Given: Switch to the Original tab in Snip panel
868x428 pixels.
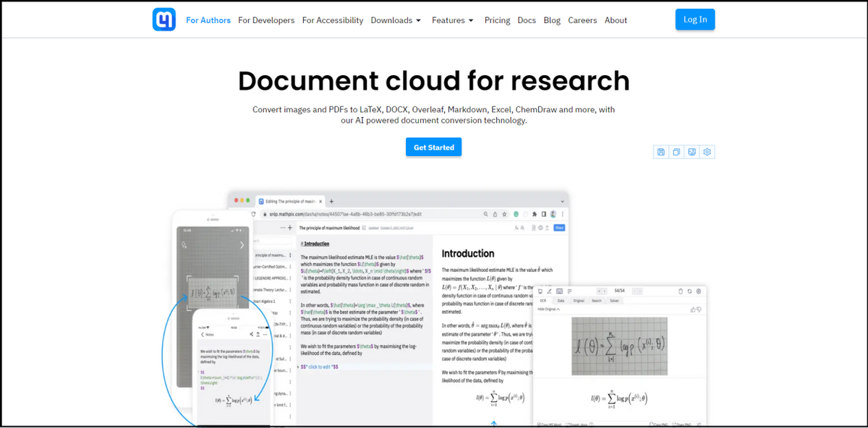Looking at the screenshot, I should (579, 301).
